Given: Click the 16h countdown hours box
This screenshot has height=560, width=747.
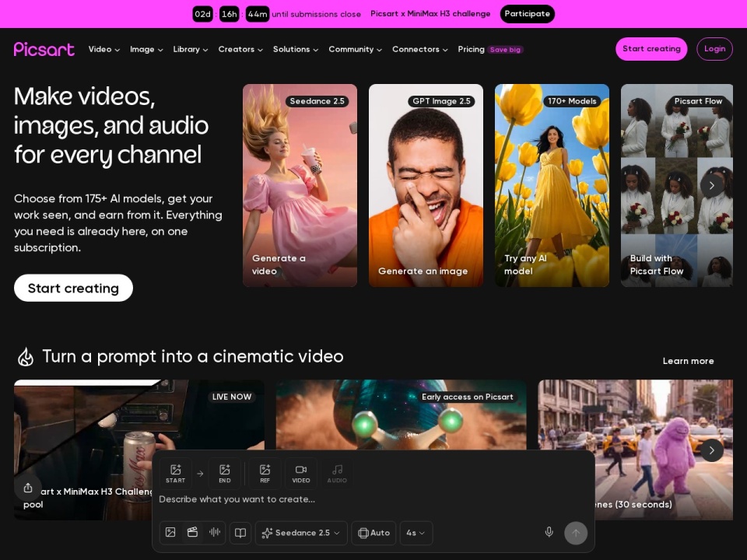Looking at the screenshot, I should [x=229, y=14].
